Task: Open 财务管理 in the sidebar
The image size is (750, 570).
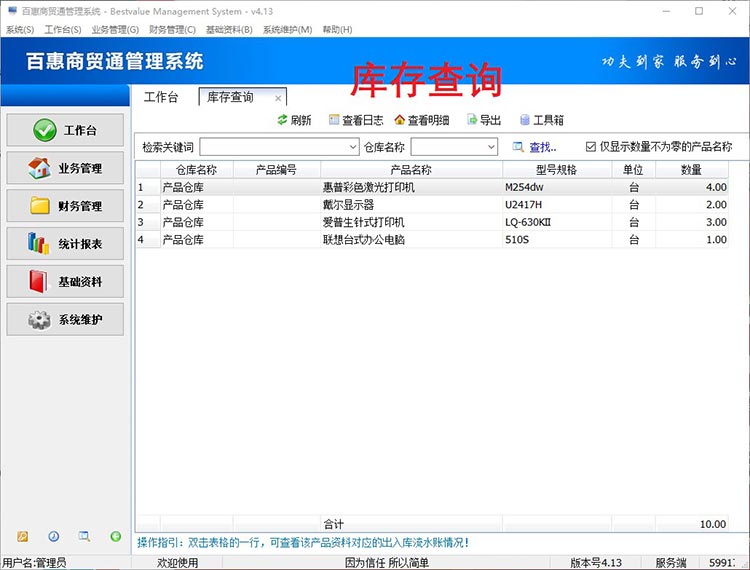Action: click(66, 206)
